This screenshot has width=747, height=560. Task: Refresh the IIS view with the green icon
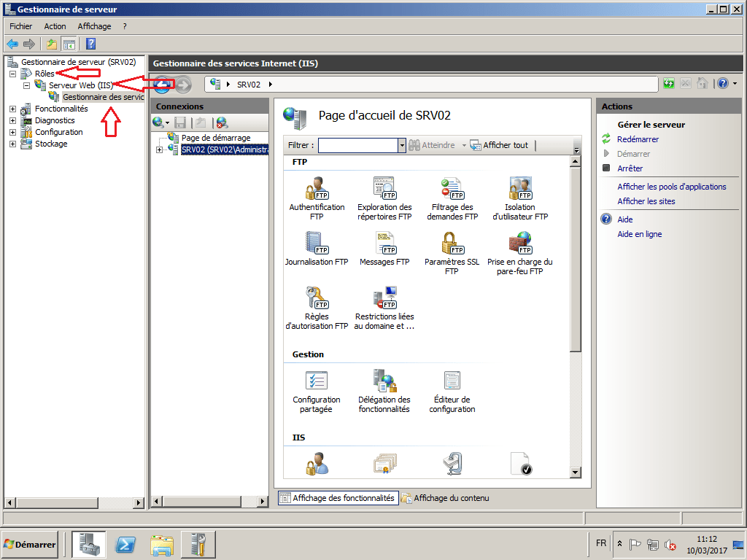pos(668,84)
